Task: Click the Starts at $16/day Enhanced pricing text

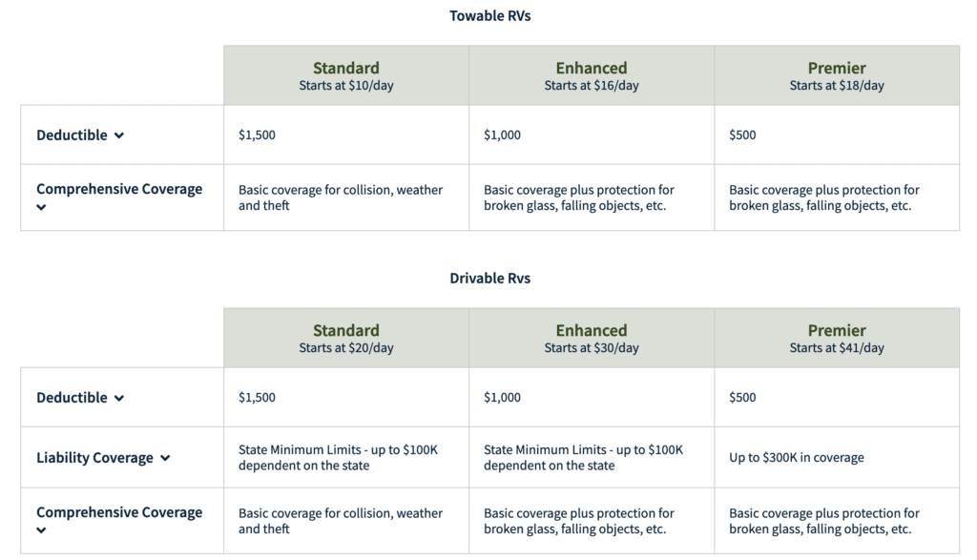Action: click(x=592, y=84)
